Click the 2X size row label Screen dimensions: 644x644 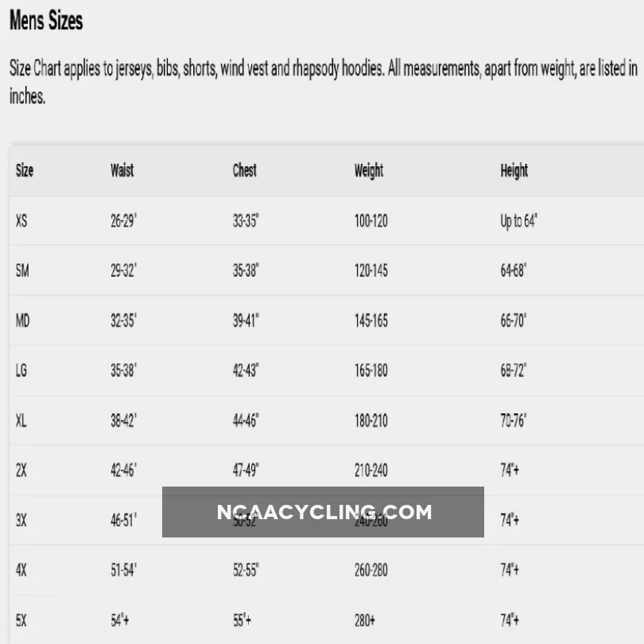point(21,471)
